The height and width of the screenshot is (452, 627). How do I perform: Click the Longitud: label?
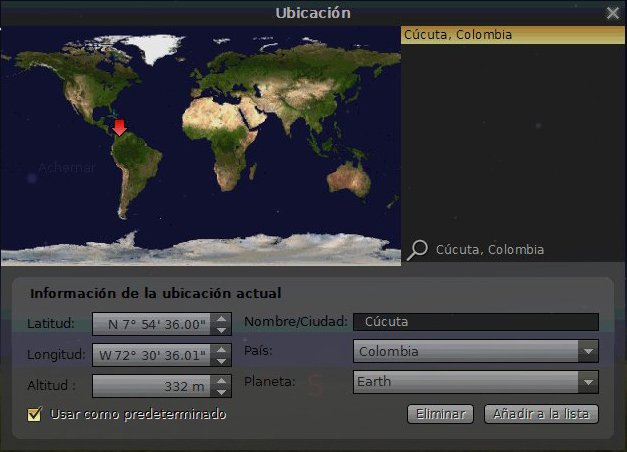[x=56, y=354]
